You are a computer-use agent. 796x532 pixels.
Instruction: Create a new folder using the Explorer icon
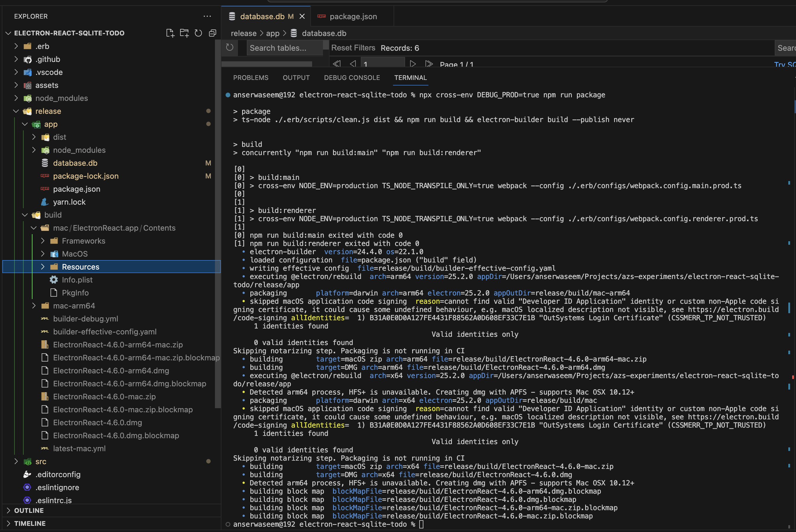tap(185, 33)
